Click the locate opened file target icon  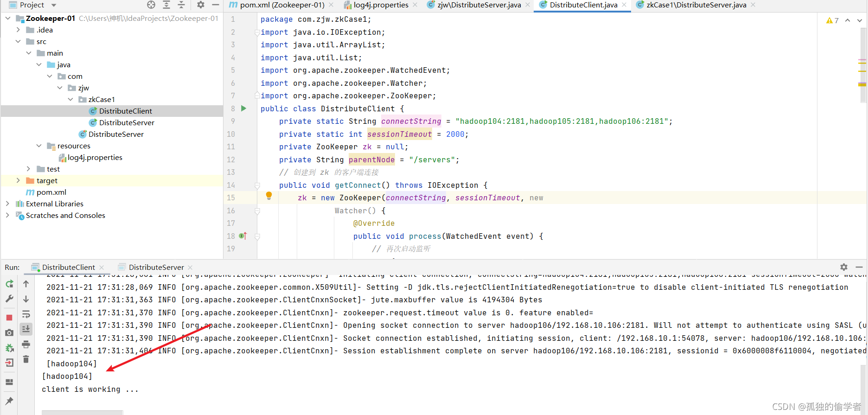click(x=151, y=5)
